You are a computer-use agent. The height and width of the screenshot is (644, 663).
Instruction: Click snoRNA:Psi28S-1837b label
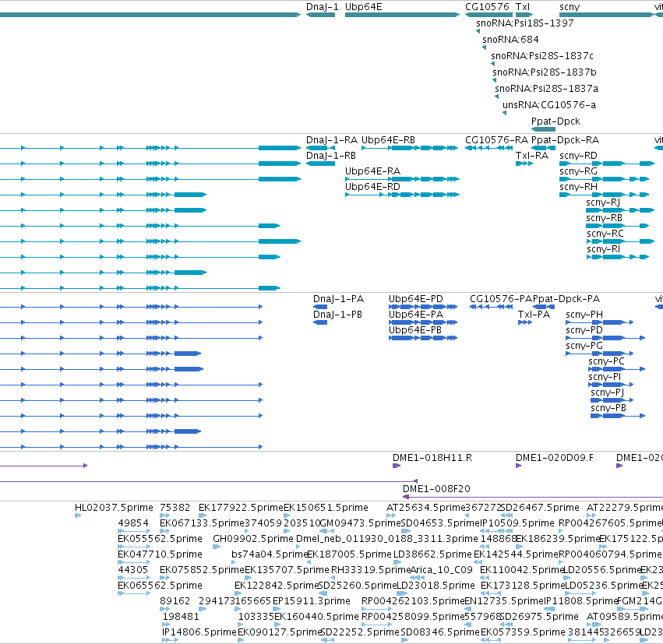pyautogui.click(x=545, y=72)
